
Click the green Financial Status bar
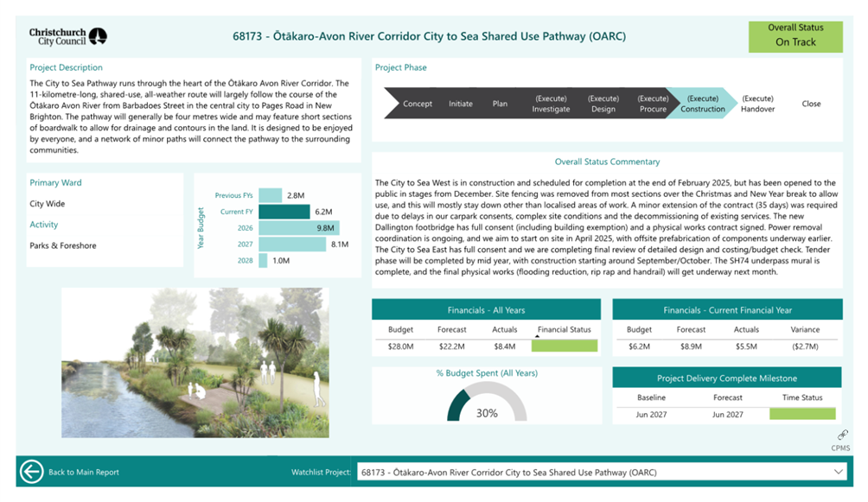(564, 346)
